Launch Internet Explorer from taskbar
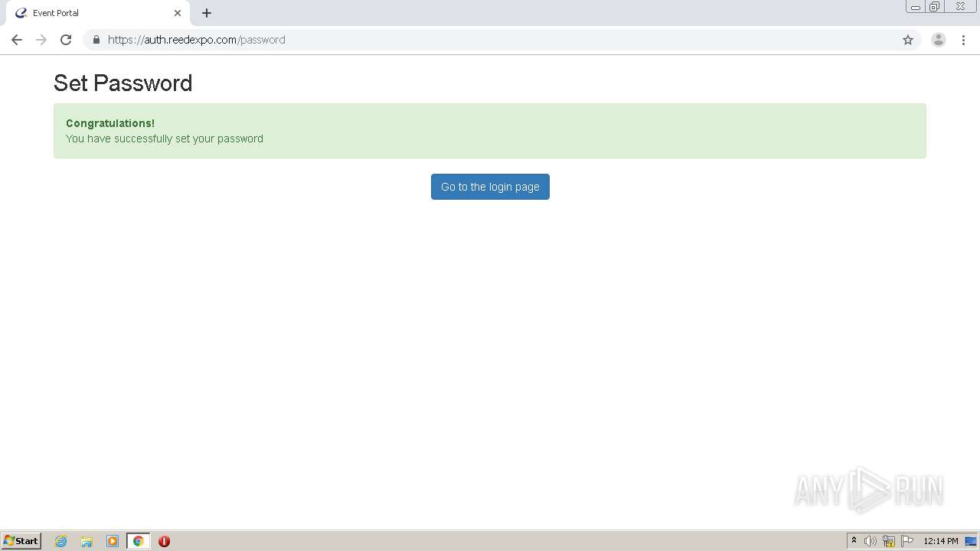 tap(60, 541)
